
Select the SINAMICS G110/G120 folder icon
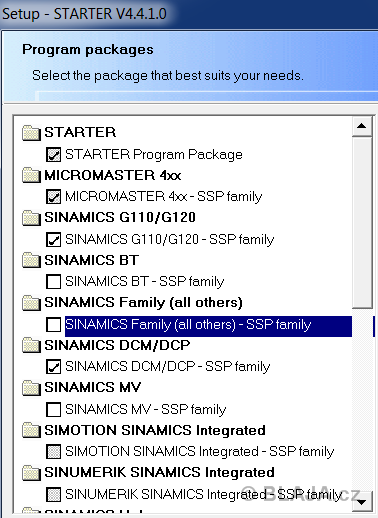[31, 218]
